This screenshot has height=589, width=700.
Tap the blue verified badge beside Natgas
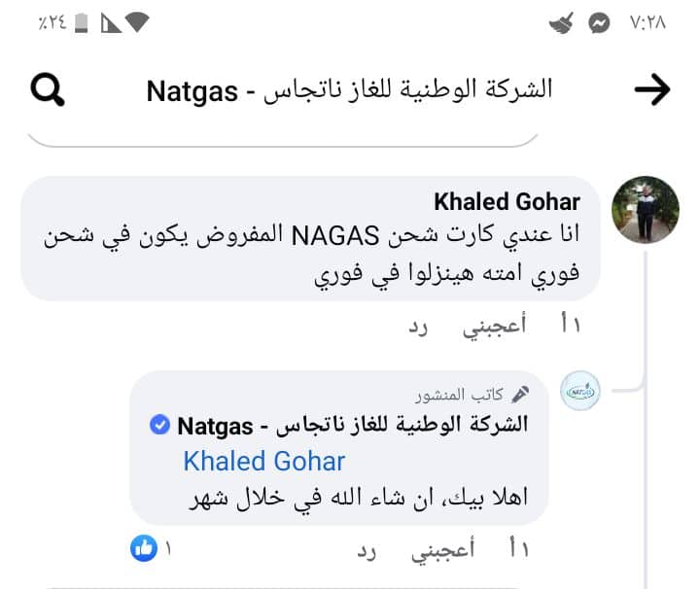[x=157, y=425]
